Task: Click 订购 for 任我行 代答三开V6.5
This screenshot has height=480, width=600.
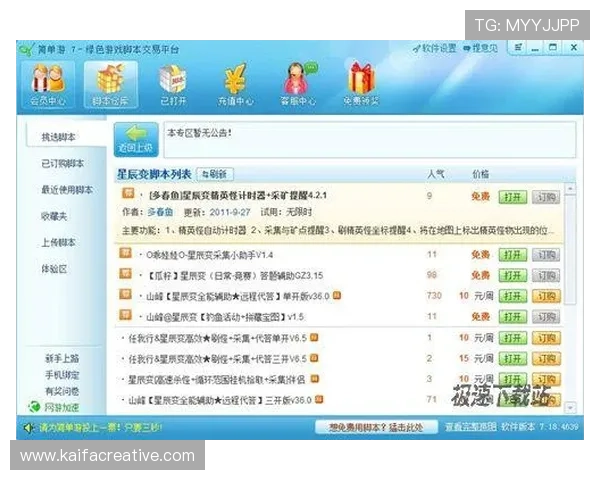Action: pos(546,359)
